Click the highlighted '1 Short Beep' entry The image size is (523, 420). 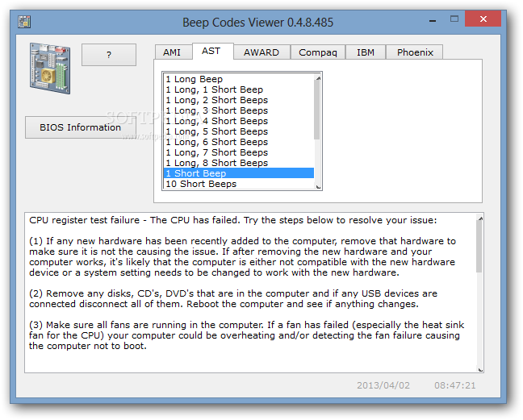pos(239,173)
